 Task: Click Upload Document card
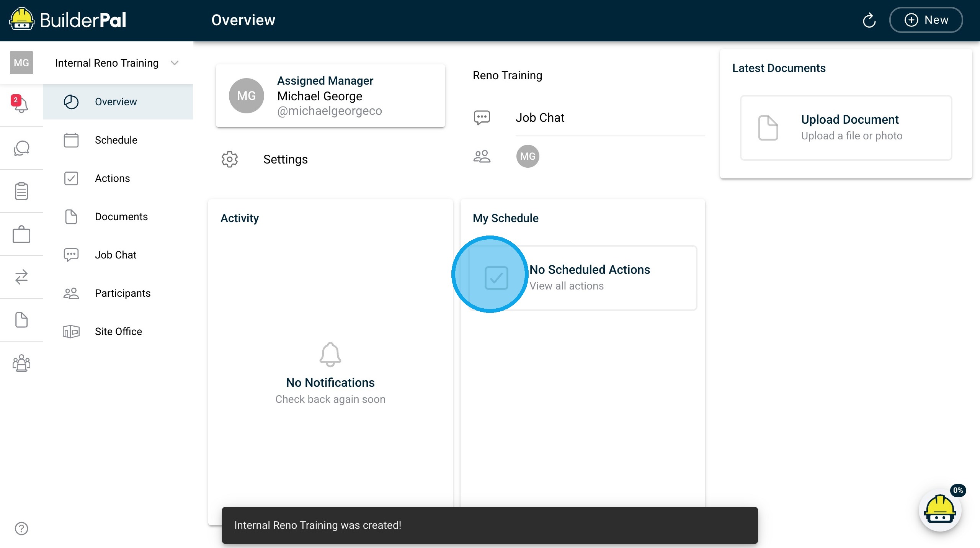click(846, 128)
